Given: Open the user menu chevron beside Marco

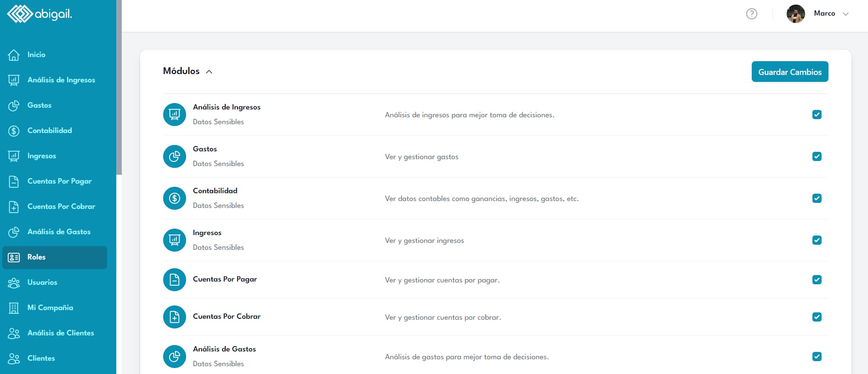Looking at the screenshot, I should 845,14.
